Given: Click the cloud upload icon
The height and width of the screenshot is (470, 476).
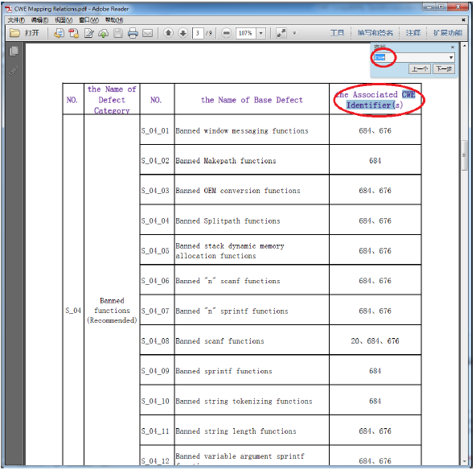Looking at the screenshot, I should 103,33.
